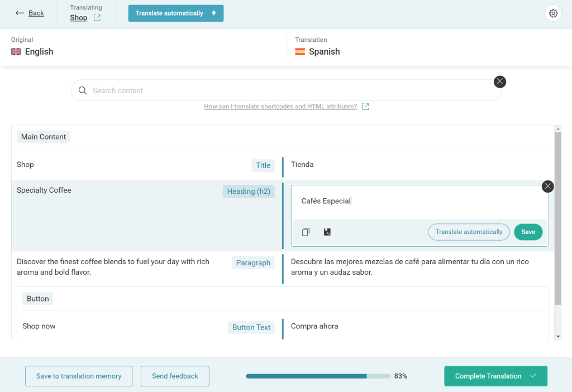Click Save to translation memory
The height and width of the screenshot is (392, 572).
tap(78, 376)
